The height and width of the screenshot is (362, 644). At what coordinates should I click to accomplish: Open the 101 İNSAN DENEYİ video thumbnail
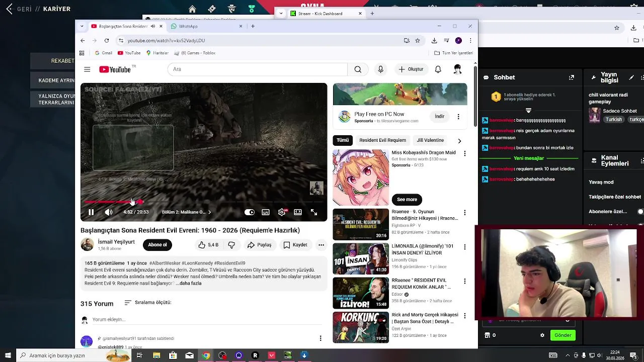pyautogui.click(x=361, y=259)
